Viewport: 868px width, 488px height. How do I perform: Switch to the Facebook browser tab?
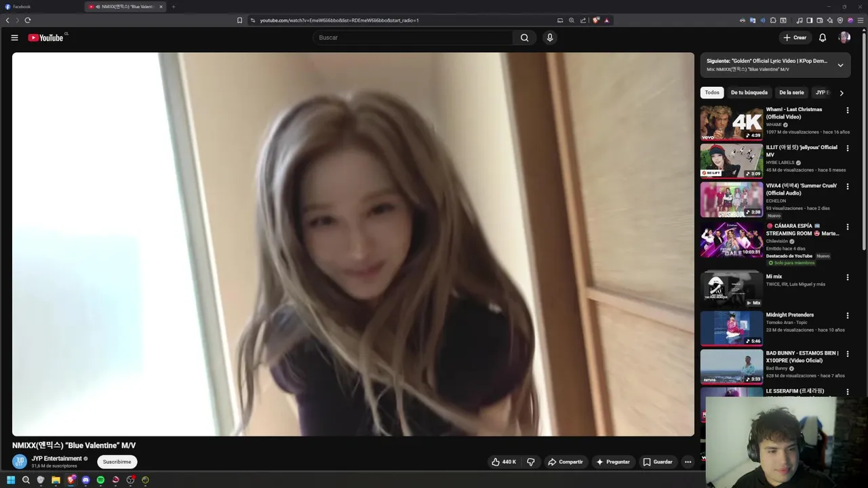point(41,7)
